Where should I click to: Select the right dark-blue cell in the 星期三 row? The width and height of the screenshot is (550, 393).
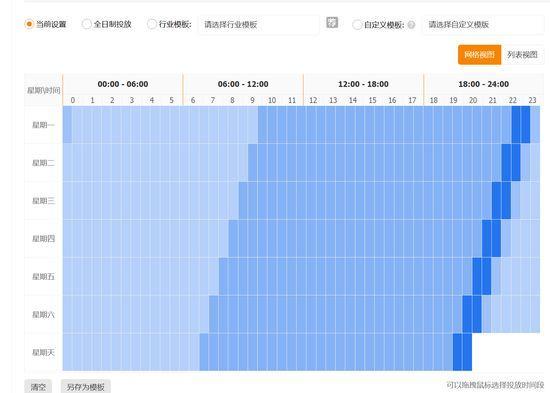point(506,200)
